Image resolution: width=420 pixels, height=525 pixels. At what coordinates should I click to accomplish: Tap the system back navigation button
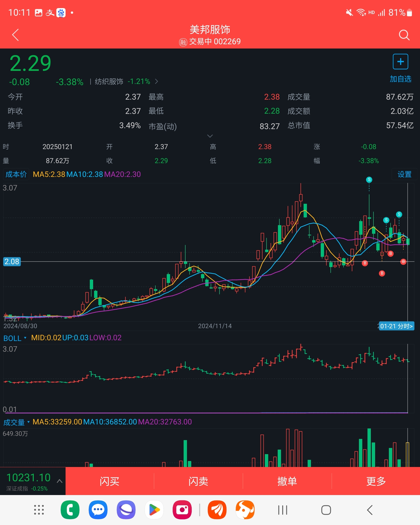coord(370,510)
